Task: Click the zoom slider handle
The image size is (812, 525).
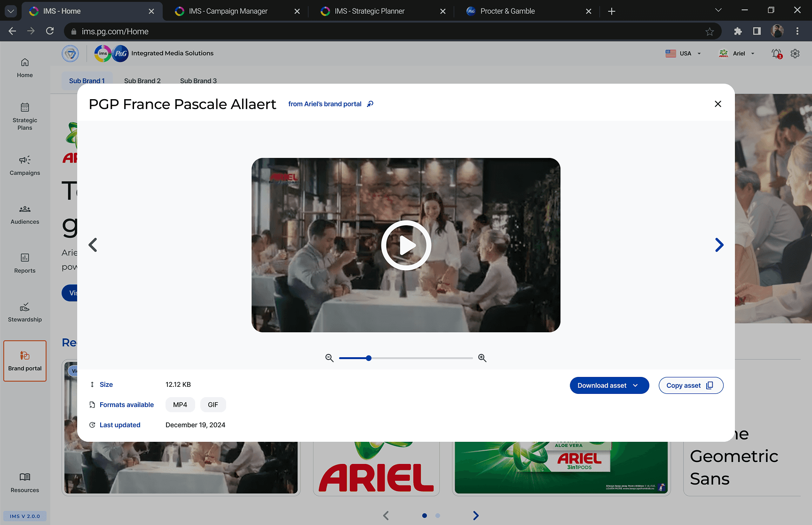Action: pos(369,358)
